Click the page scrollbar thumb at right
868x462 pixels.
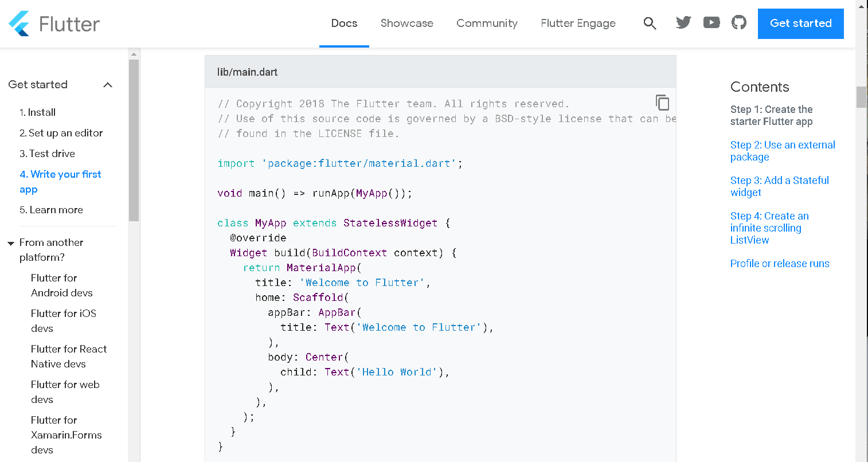861,97
